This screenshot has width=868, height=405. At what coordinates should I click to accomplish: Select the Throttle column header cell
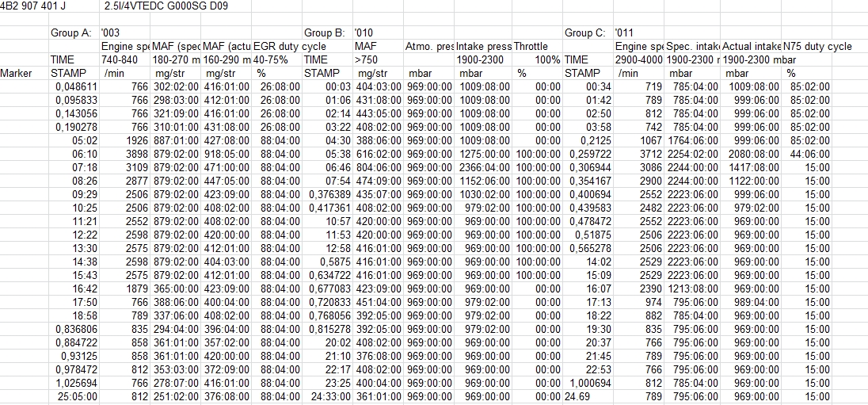click(x=536, y=47)
